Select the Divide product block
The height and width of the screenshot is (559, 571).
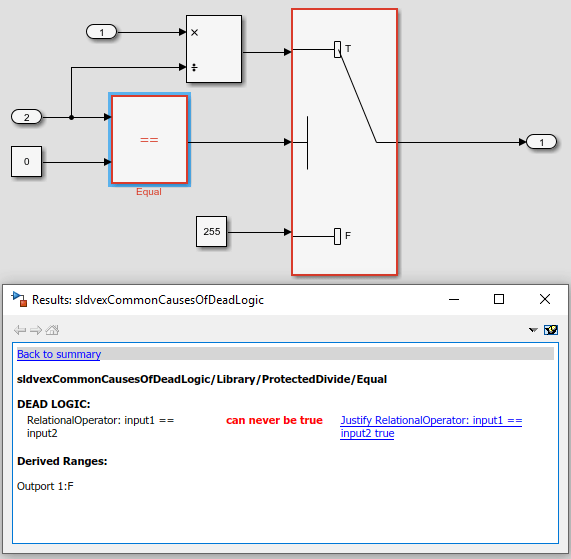214,49
